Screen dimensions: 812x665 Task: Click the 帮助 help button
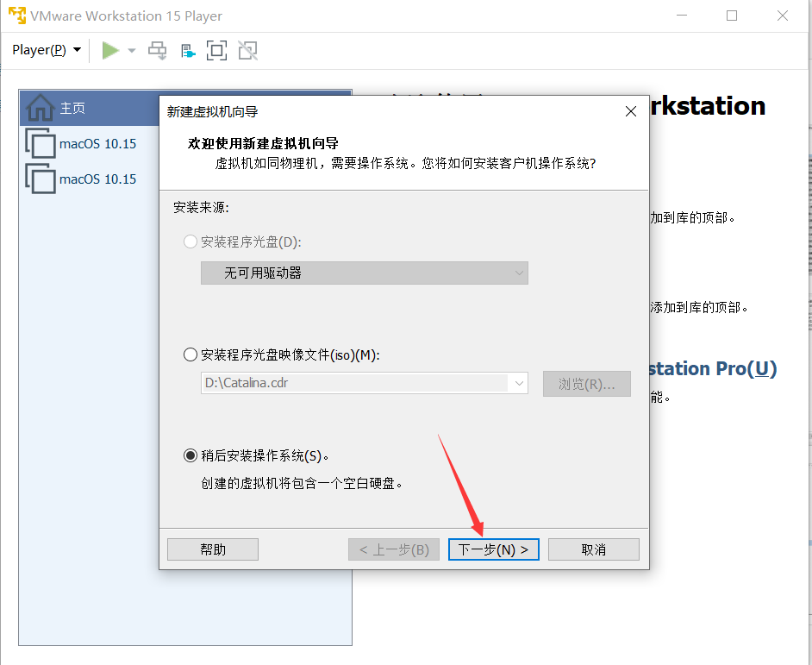tap(213, 549)
